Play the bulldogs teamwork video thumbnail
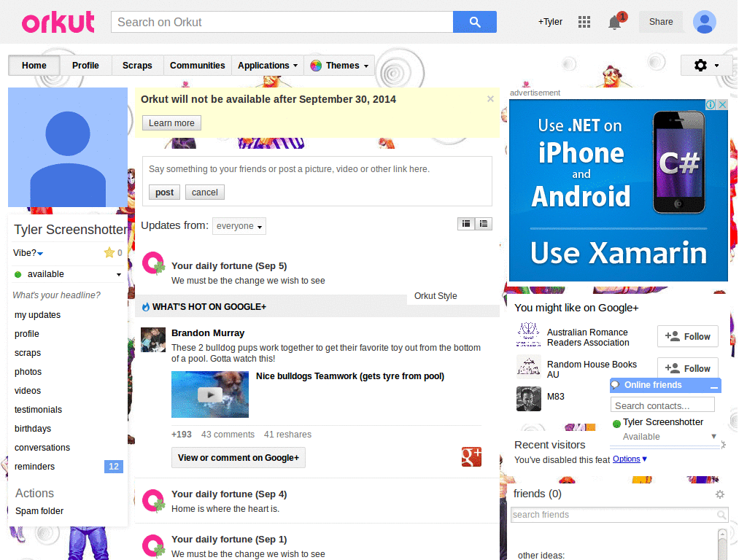The height and width of the screenshot is (560, 747). click(x=210, y=394)
